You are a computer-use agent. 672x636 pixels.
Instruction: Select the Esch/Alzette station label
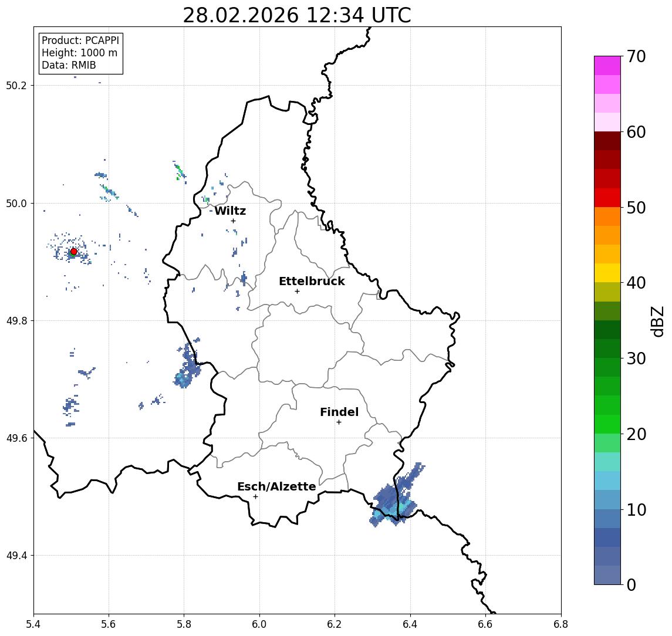point(276,486)
